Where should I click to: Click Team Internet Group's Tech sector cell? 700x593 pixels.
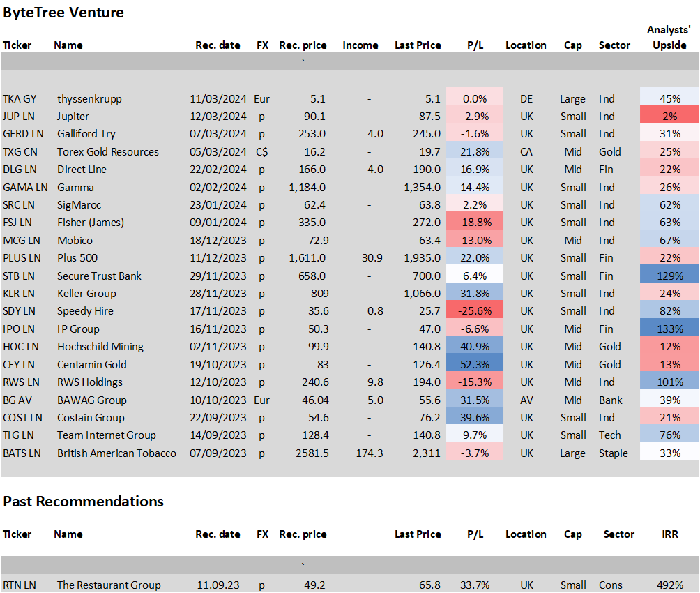tap(609, 435)
